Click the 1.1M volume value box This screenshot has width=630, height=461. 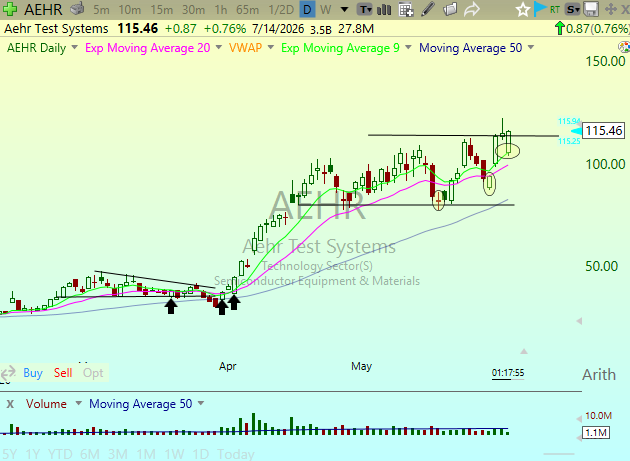pyautogui.click(x=596, y=432)
